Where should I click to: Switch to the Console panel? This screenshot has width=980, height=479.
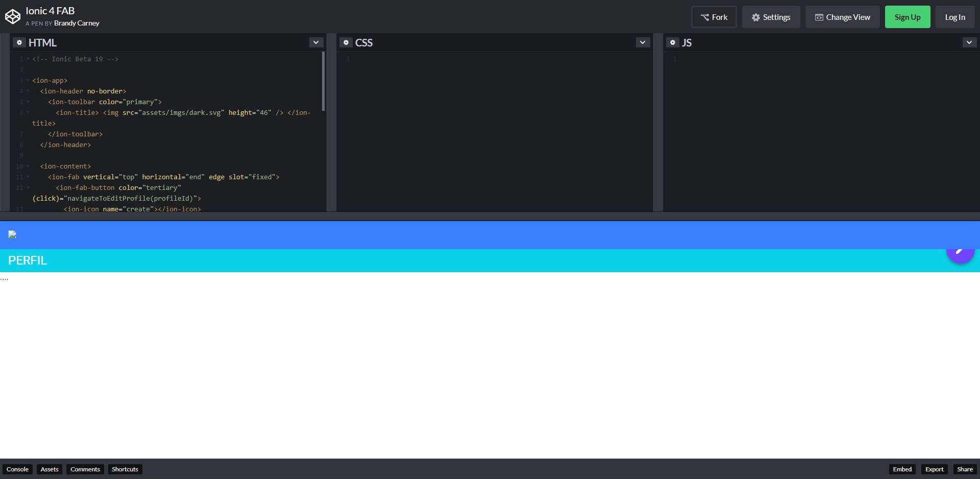[x=18, y=469]
